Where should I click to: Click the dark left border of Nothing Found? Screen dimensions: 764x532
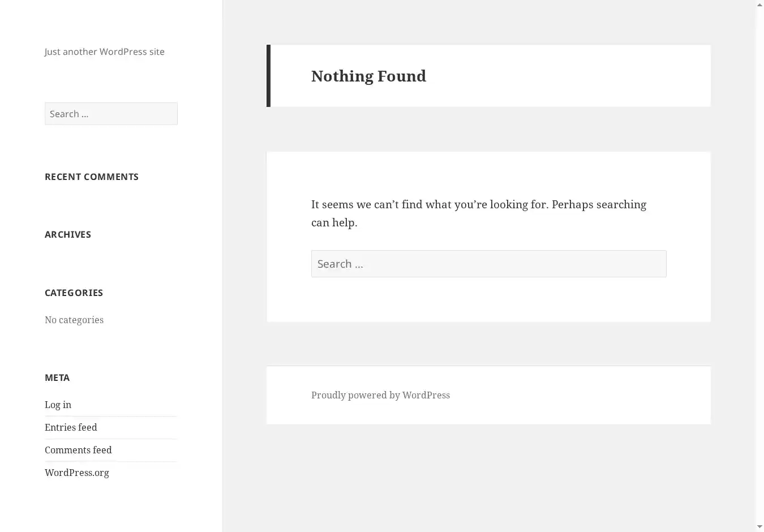(x=268, y=76)
